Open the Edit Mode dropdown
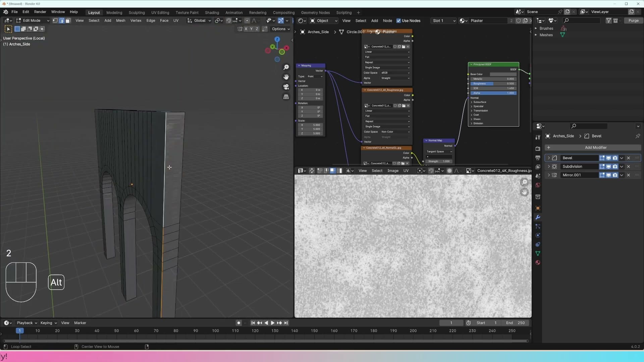 pos(33,20)
